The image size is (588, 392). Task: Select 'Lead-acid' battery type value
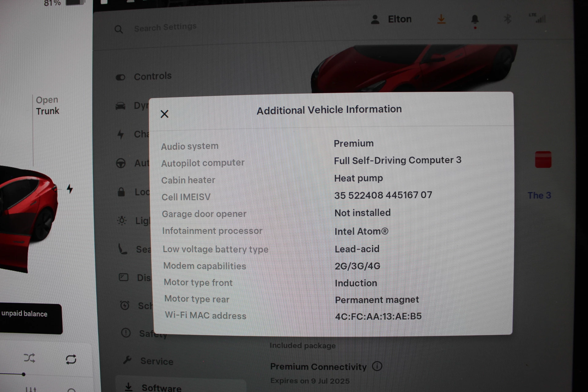pyautogui.click(x=357, y=249)
